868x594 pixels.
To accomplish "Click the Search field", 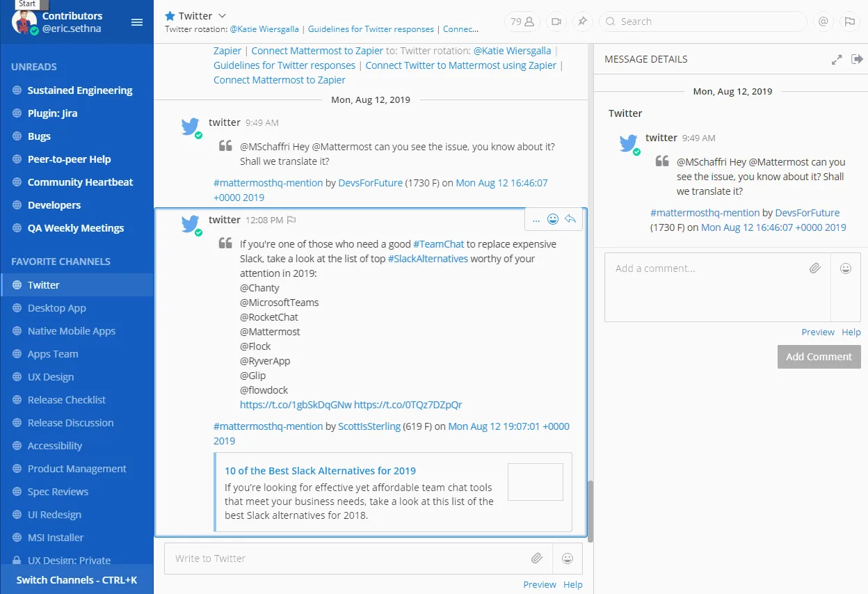I will 702,22.
